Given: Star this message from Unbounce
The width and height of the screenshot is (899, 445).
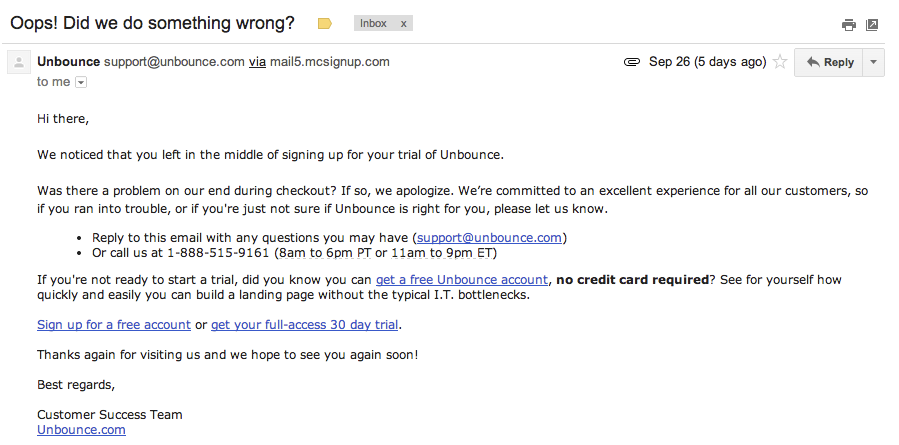Looking at the screenshot, I should coord(780,62).
